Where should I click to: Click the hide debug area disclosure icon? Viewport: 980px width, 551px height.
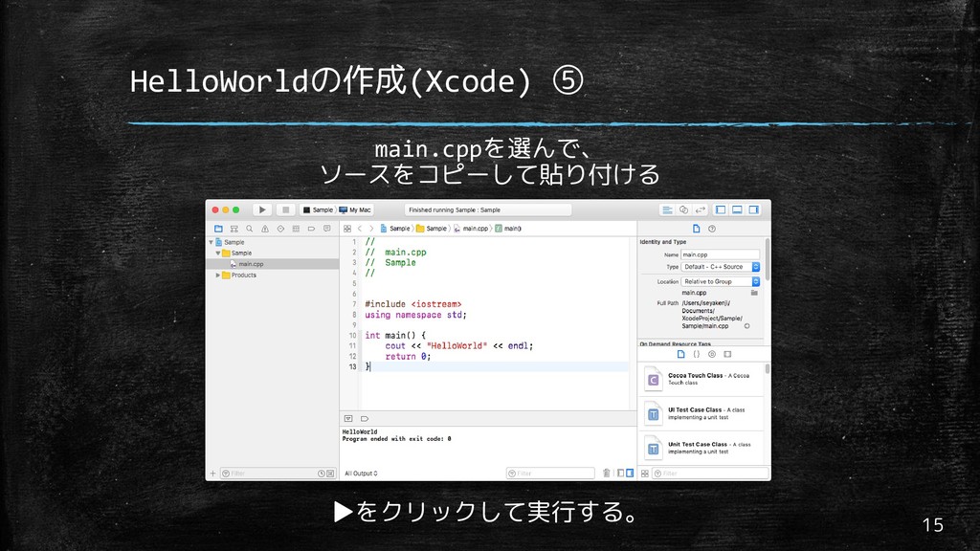(x=348, y=419)
